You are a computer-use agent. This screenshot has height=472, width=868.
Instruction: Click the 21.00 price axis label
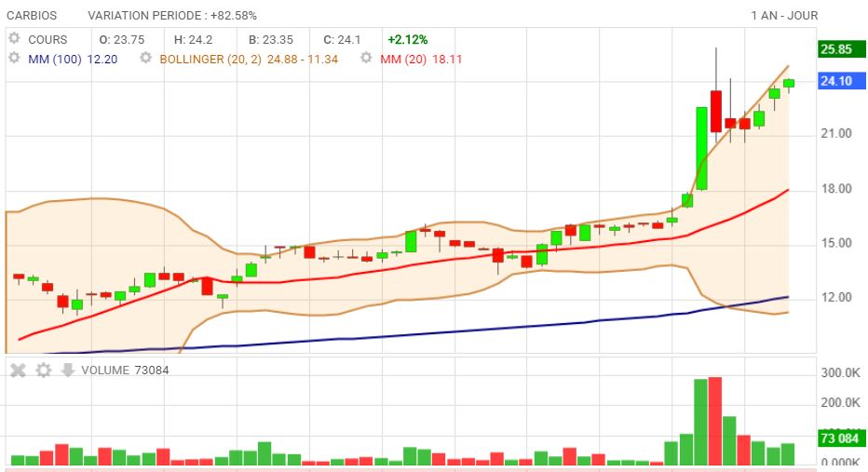point(836,134)
